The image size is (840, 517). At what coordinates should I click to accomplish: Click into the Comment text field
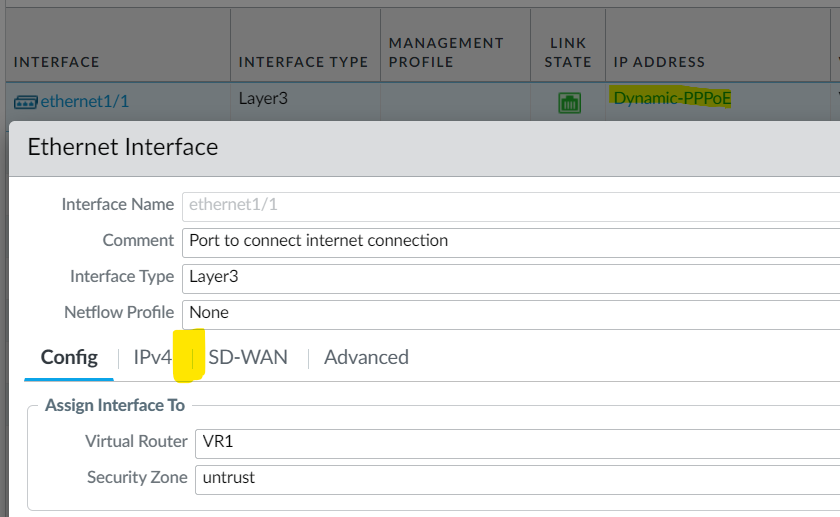[510, 240]
